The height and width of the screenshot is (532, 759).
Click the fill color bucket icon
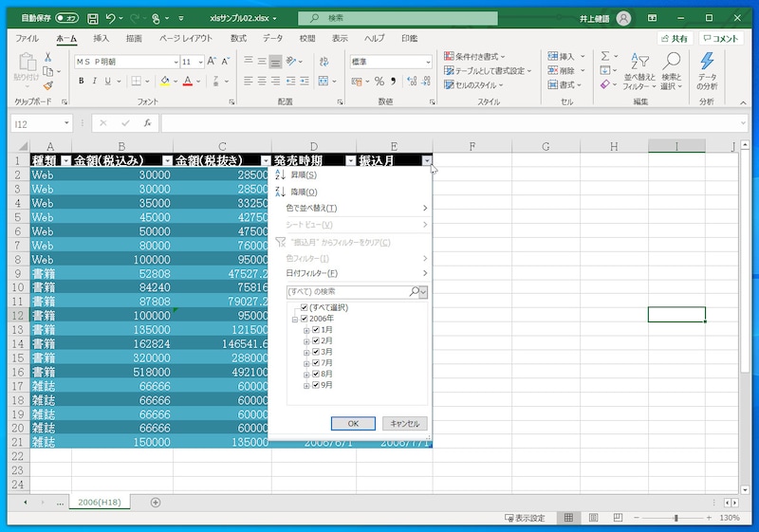click(164, 81)
